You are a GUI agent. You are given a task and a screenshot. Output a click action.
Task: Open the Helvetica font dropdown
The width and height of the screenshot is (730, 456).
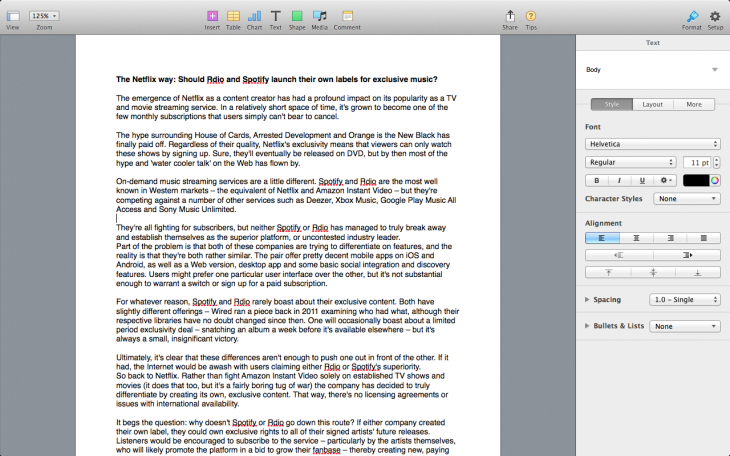point(652,144)
